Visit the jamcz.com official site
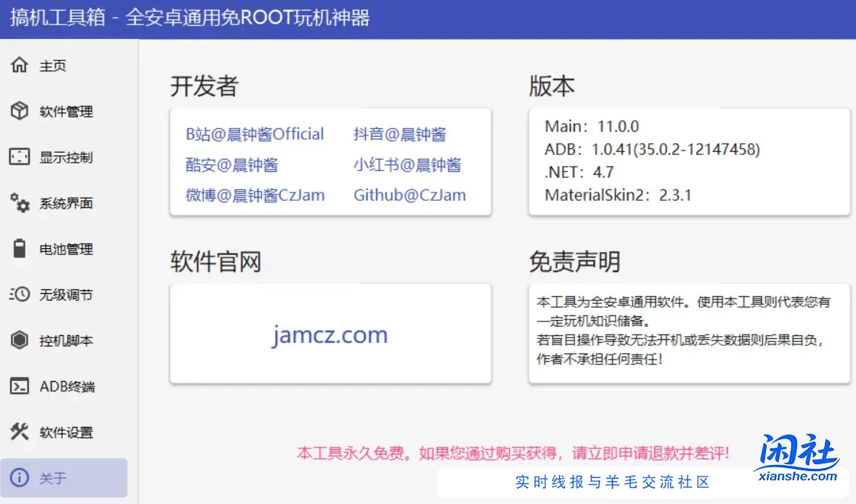856x504 pixels. (x=330, y=334)
